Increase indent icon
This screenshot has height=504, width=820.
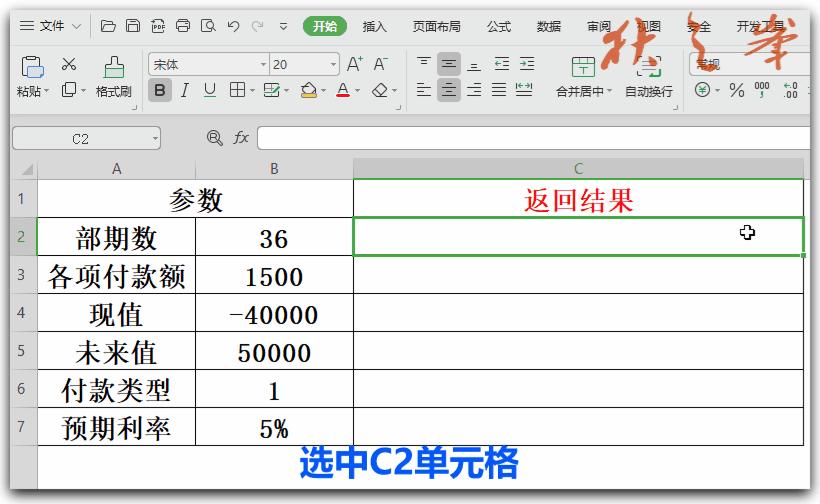pyautogui.click(x=527, y=64)
